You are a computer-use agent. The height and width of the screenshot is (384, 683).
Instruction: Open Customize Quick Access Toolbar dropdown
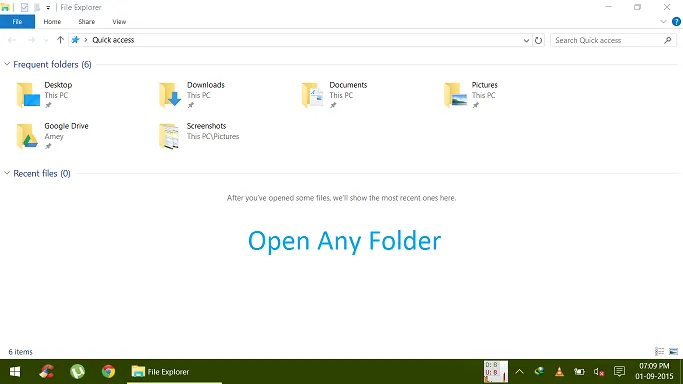(48, 7)
